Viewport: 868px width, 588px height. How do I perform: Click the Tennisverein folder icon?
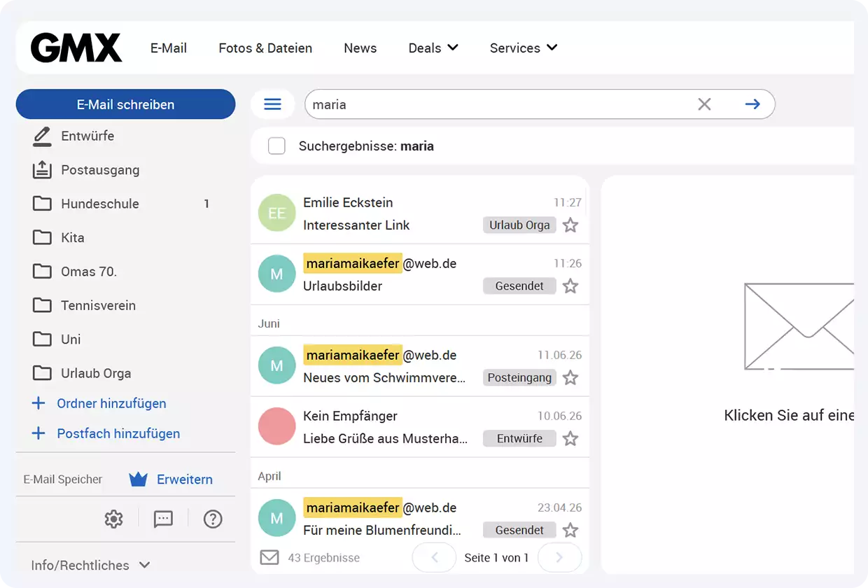point(42,305)
